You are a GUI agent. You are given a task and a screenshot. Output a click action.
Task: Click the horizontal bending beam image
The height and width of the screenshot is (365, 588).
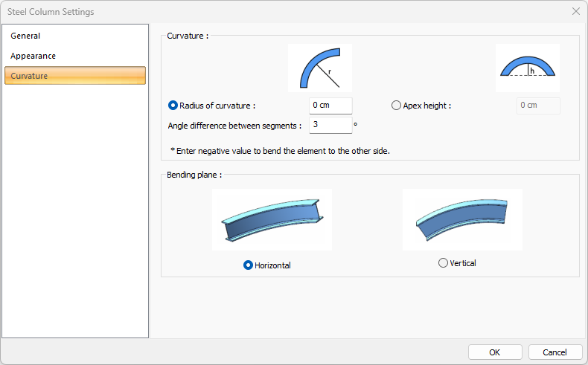click(x=272, y=219)
